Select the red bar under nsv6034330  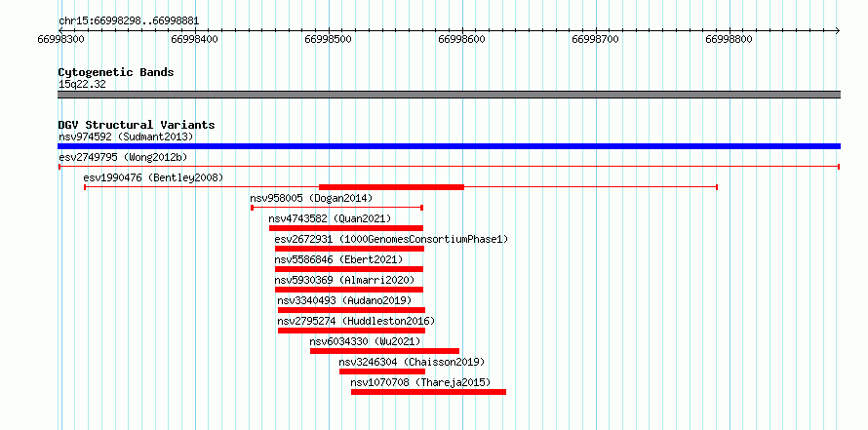pos(384,351)
